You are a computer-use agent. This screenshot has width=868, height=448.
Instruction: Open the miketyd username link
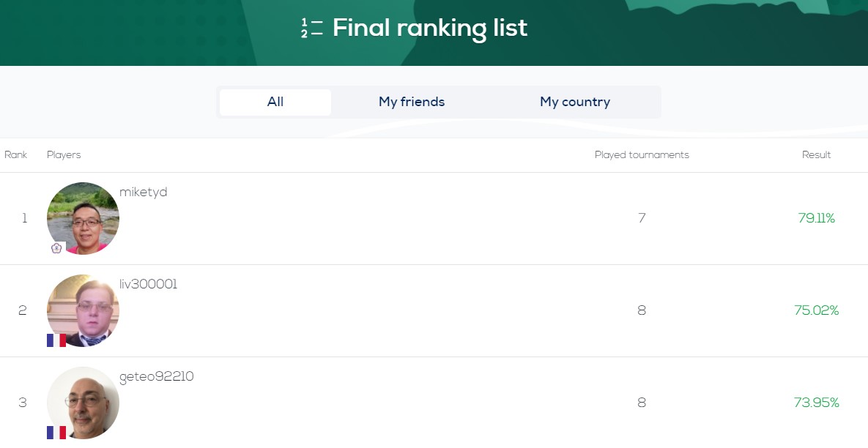[144, 193]
